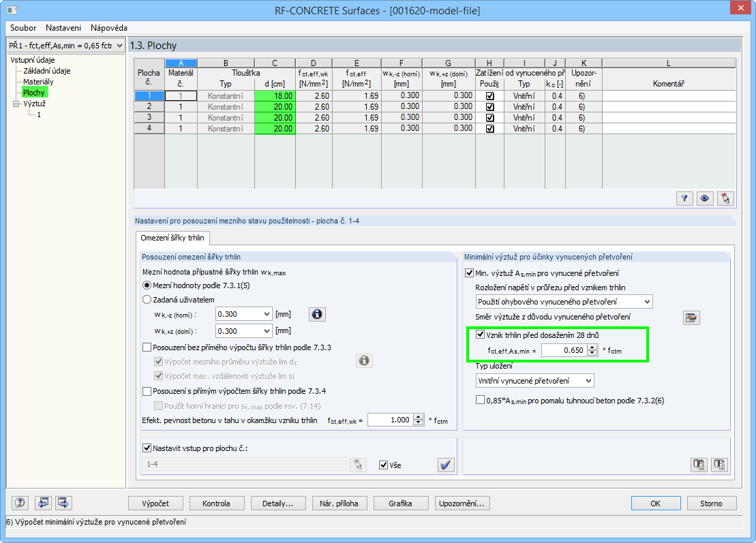Open the info icon beside wk,-z field

[317, 314]
